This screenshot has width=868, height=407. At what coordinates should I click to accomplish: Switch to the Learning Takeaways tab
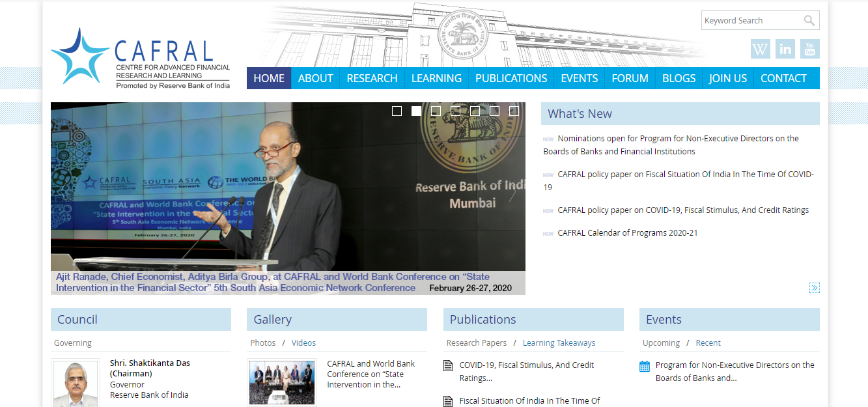pos(559,343)
